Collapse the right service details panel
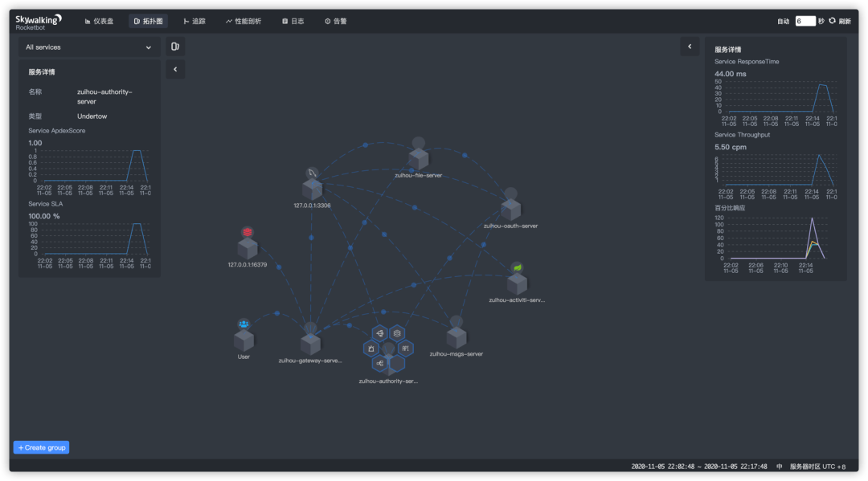868x481 pixels. coord(690,47)
